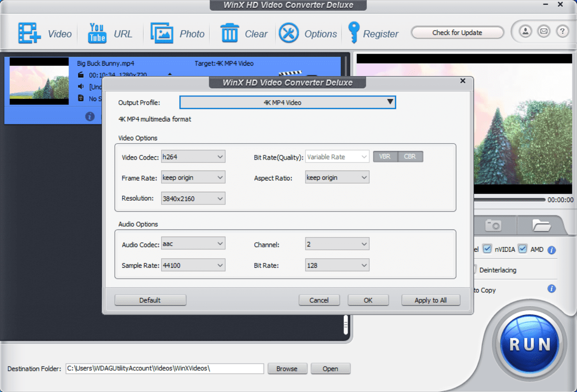Confirm settings with the OK button
The image size is (577, 392).
point(368,300)
